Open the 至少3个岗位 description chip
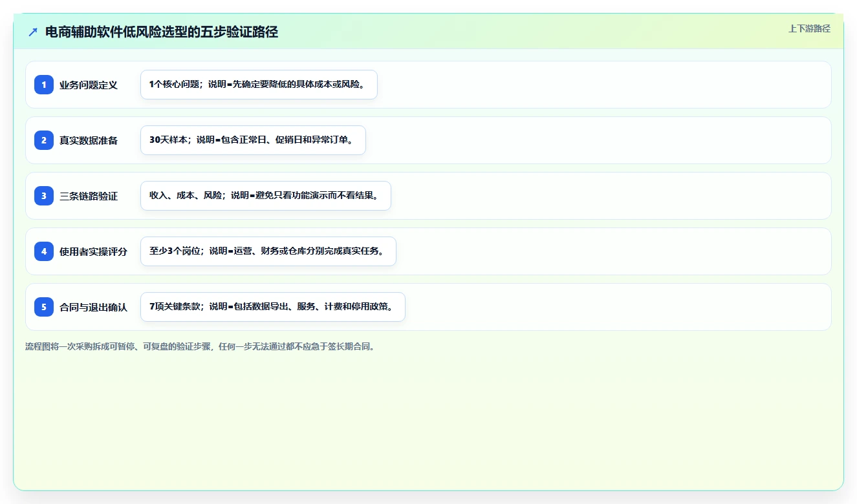 [x=268, y=251]
